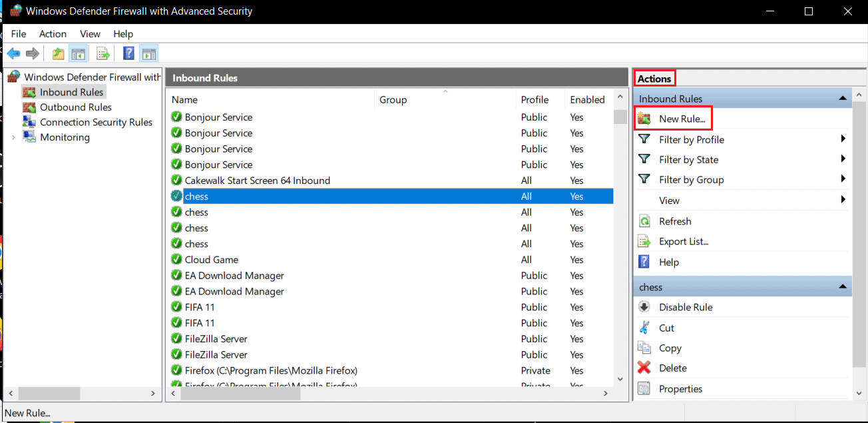
Task: Click the rules list scroll-left arrow
Action: point(174,394)
